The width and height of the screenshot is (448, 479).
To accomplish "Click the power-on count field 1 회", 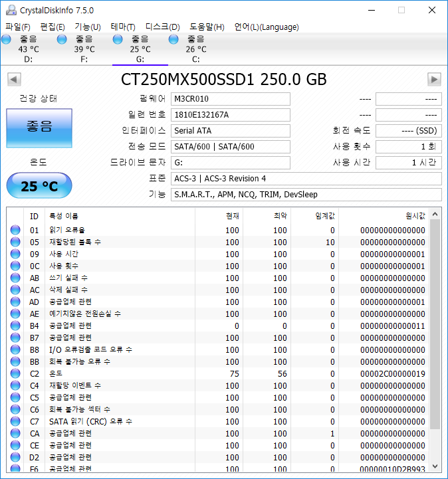I will (409, 147).
